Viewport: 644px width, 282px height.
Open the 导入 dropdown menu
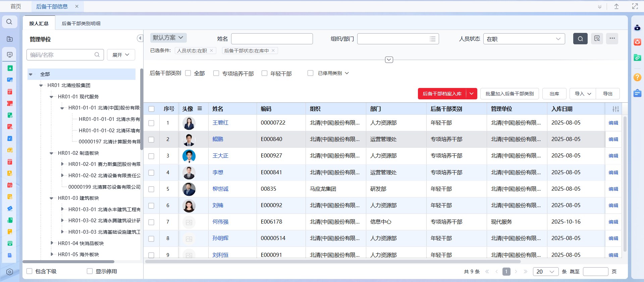click(x=583, y=94)
